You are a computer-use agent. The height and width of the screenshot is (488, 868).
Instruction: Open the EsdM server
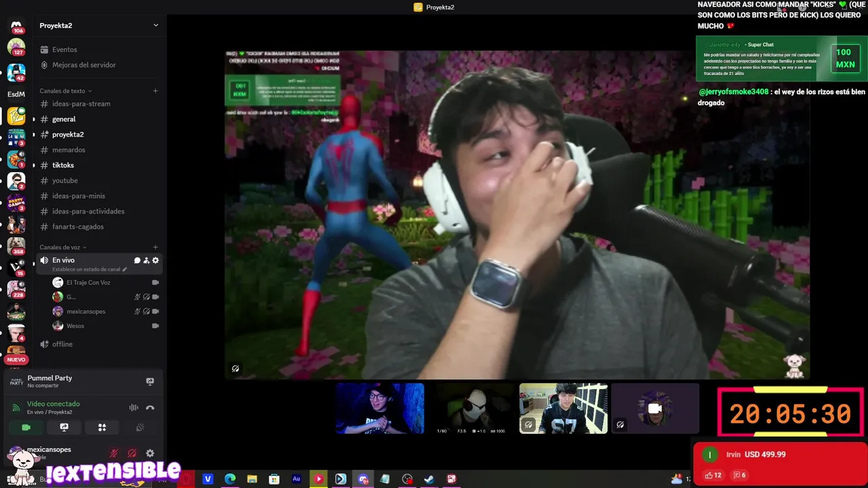16,94
